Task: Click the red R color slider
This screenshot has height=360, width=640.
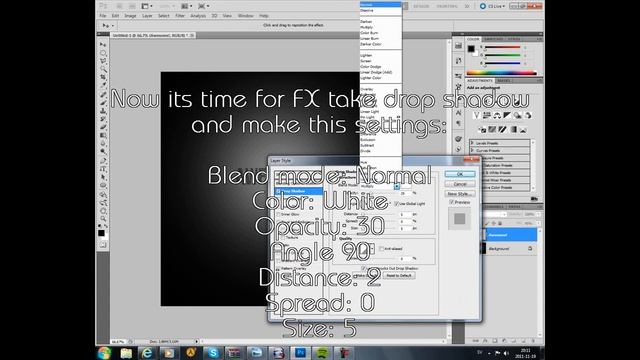Action: (502, 47)
